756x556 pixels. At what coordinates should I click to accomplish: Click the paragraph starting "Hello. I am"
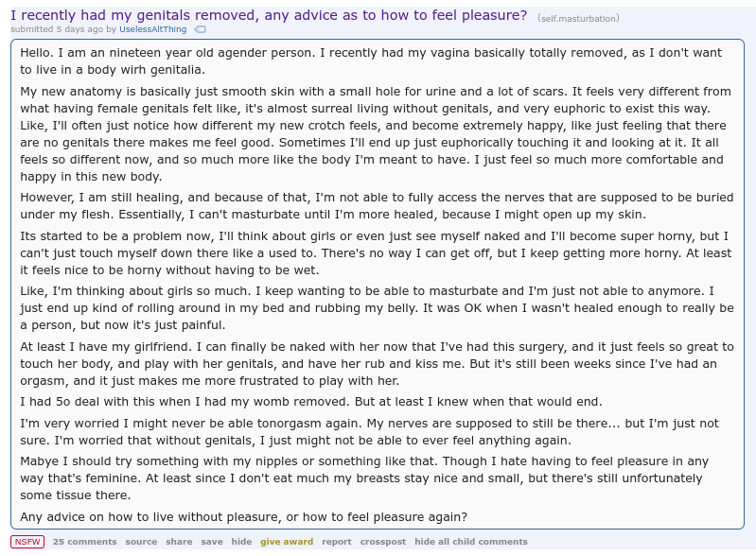coord(378,61)
